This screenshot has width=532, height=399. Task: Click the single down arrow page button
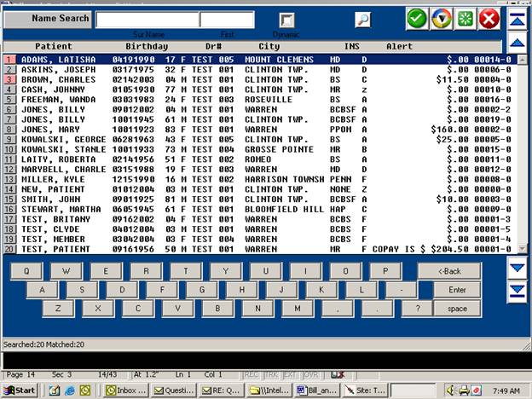[x=517, y=268]
